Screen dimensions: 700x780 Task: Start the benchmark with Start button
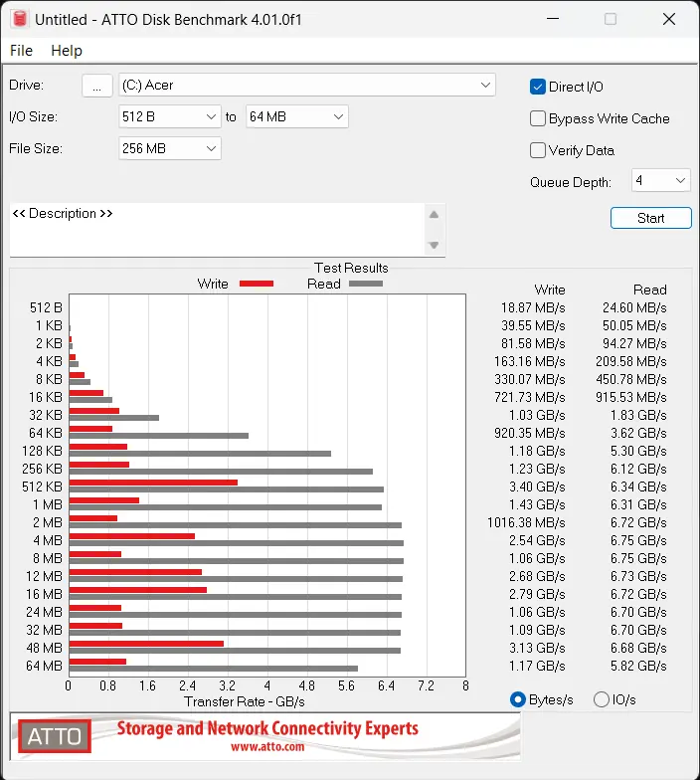click(650, 218)
